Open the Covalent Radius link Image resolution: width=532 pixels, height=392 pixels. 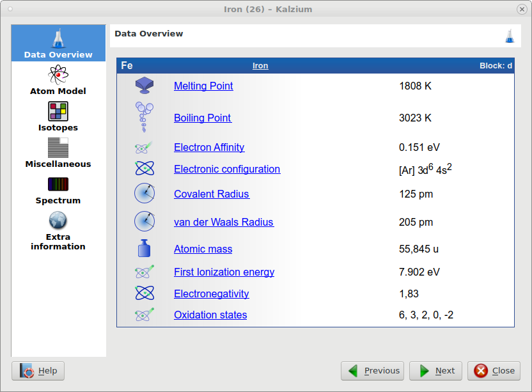pos(212,194)
